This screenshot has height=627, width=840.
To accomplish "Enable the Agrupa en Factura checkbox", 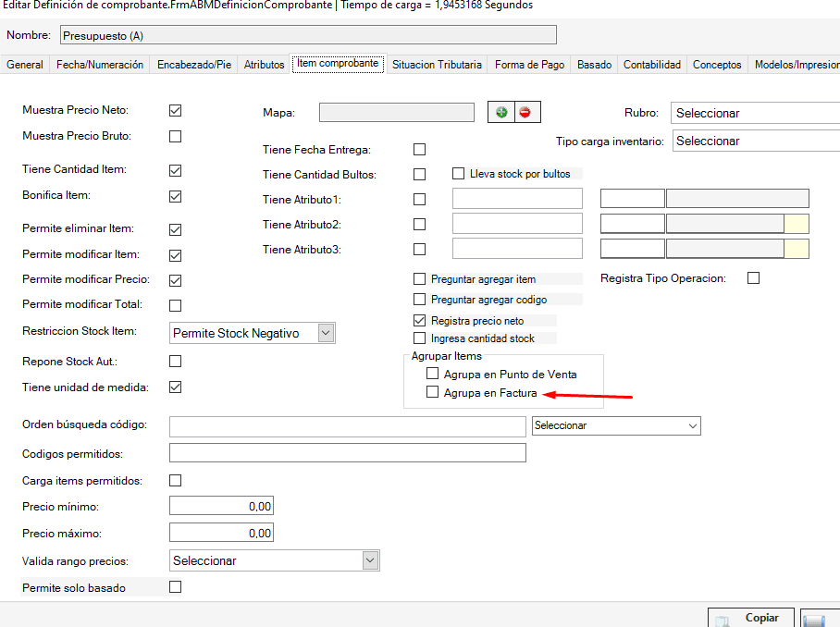I will [432, 393].
